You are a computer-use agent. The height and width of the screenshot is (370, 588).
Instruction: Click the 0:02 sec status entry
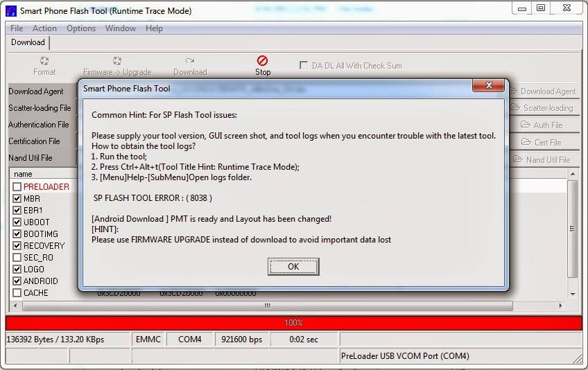pyautogui.click(x=304, y=340)
